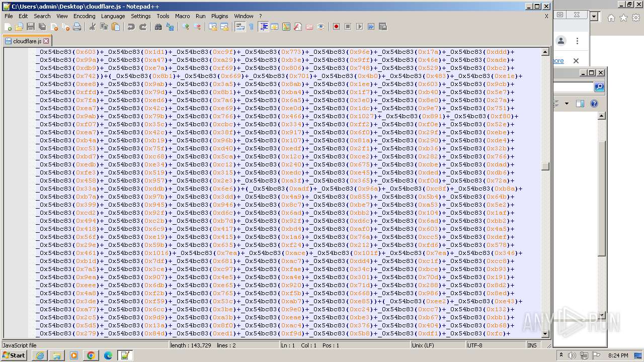Toggle word wrap in the toolbar
Image resolution: width=644 pixels, height=362 pixels.
[x=240, y=27]
